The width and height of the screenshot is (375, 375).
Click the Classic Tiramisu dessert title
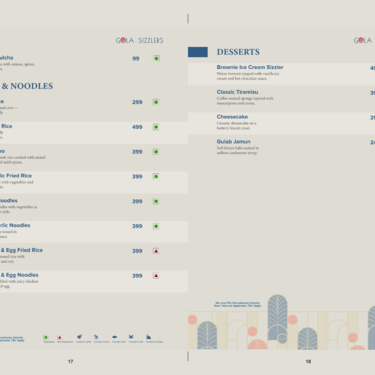click(x=237, y=92)
